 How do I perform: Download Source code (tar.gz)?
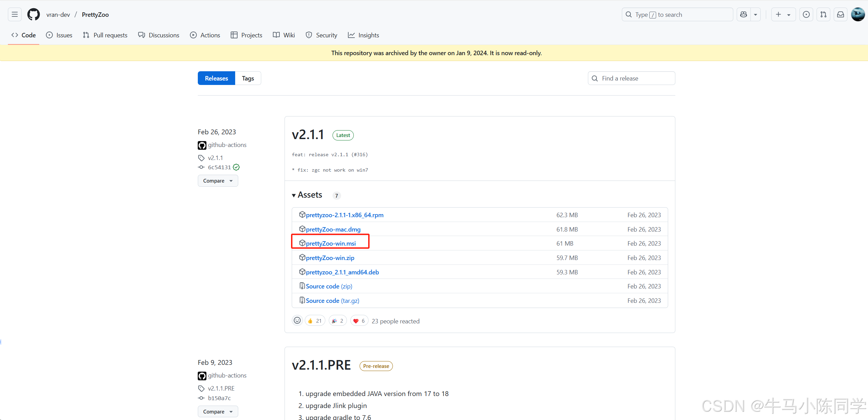point(333,300)
